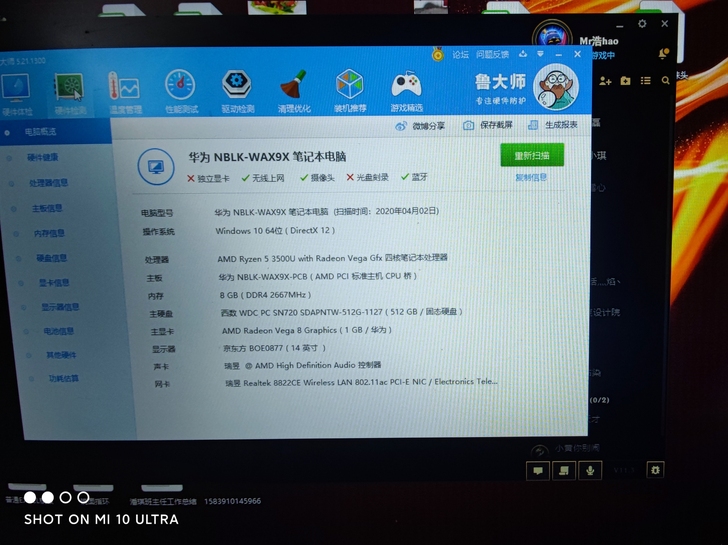Open settings gear in the game client window
Viewport: 728px width, 545px height.
pyautogui.click(x=642, y=23)
